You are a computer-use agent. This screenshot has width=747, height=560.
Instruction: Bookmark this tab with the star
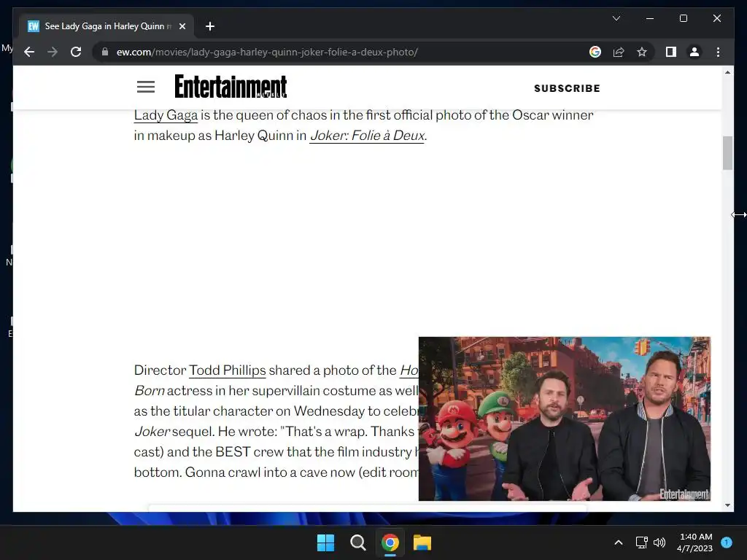click(642, 52)
